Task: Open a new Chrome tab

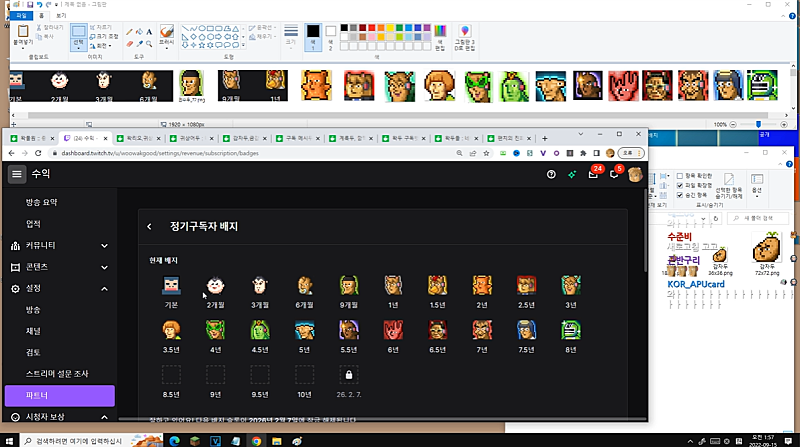Action: point(544,138)
